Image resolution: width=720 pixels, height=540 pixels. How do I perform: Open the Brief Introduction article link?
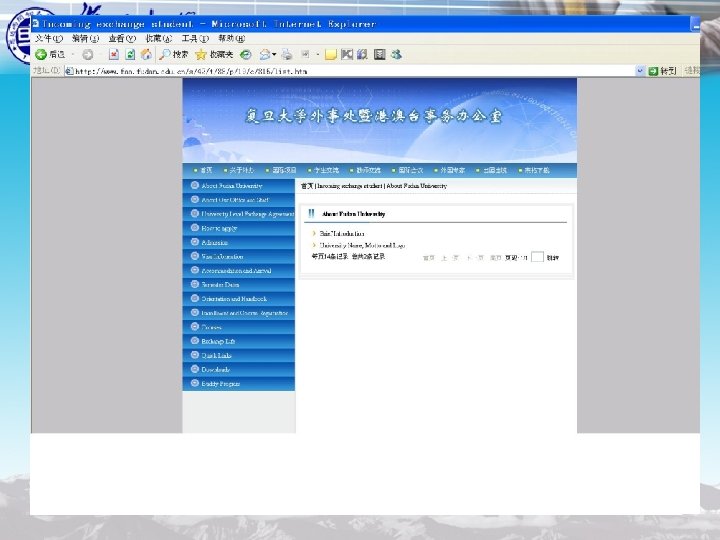pos(342,234)
